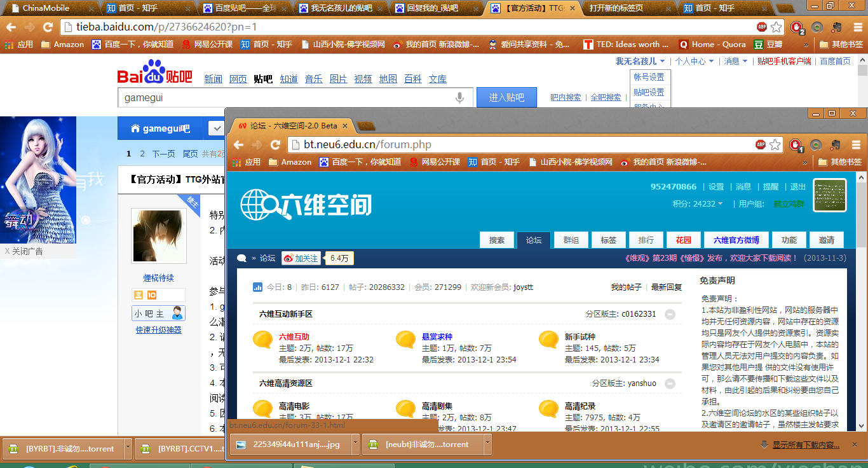Click the statistics bar-chart icon beside 今日

[x=258, y=287]
